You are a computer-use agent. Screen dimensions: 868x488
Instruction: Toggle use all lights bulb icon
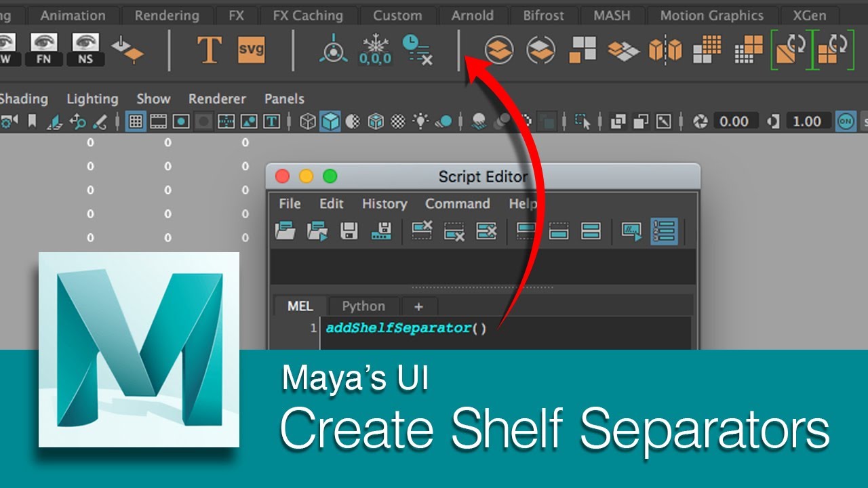(x=421, y=121)
